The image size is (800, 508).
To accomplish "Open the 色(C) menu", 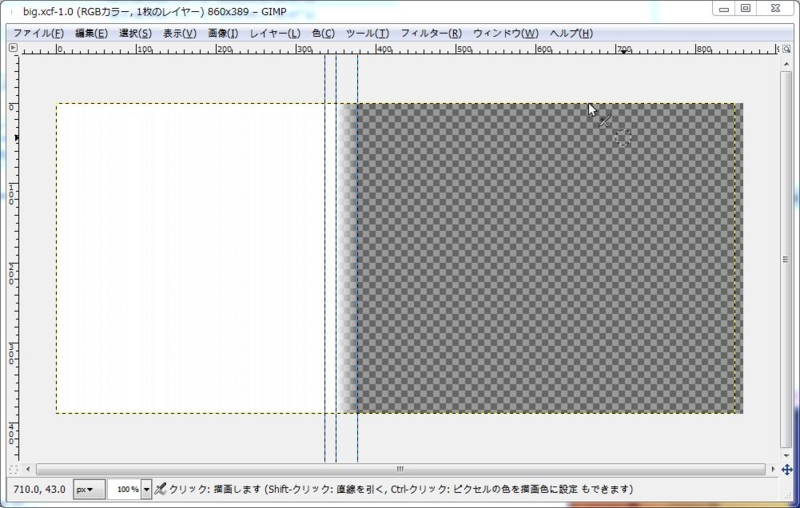I will pyautogui.click(x=323, y=34).
